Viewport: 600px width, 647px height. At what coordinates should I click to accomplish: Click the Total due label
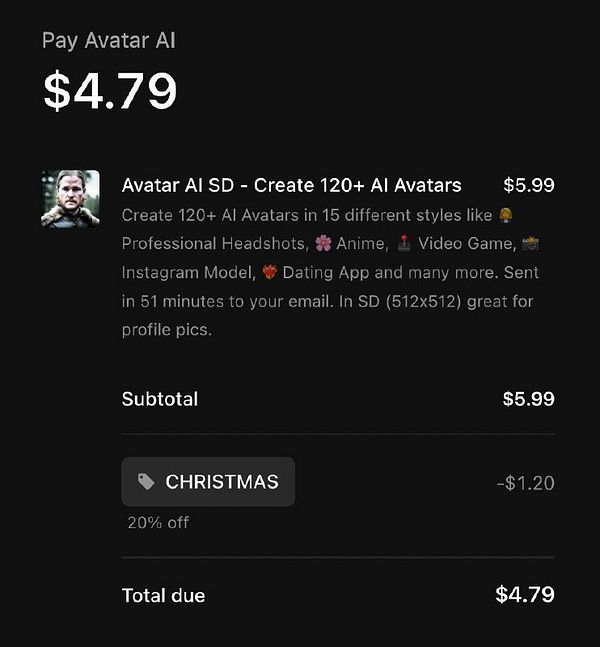click(163, 595)
